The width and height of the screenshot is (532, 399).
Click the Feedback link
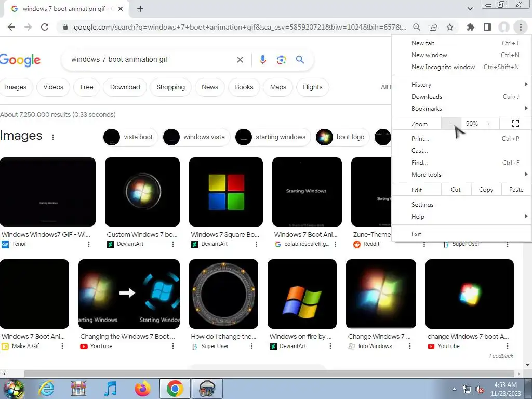coord(501,356)
